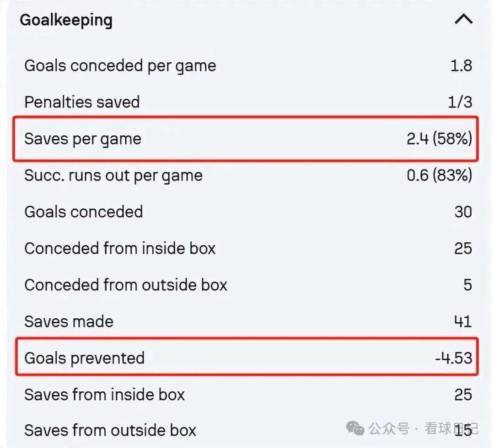
Task: Select the highlighted Goals prevented row
Action: click(247, 357)
